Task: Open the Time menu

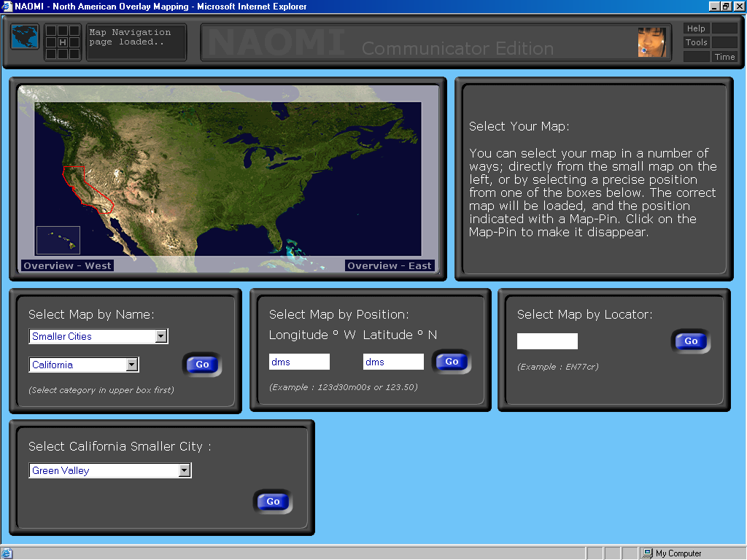Action: (724, 57)
